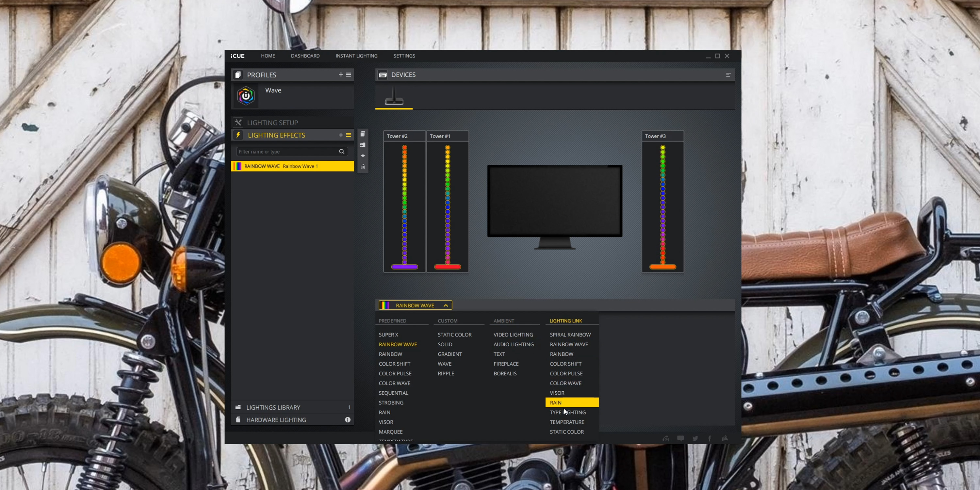
Task: Select SPIRAL RAINBOW under LIGHTING LINK
Action: [570, 335]
